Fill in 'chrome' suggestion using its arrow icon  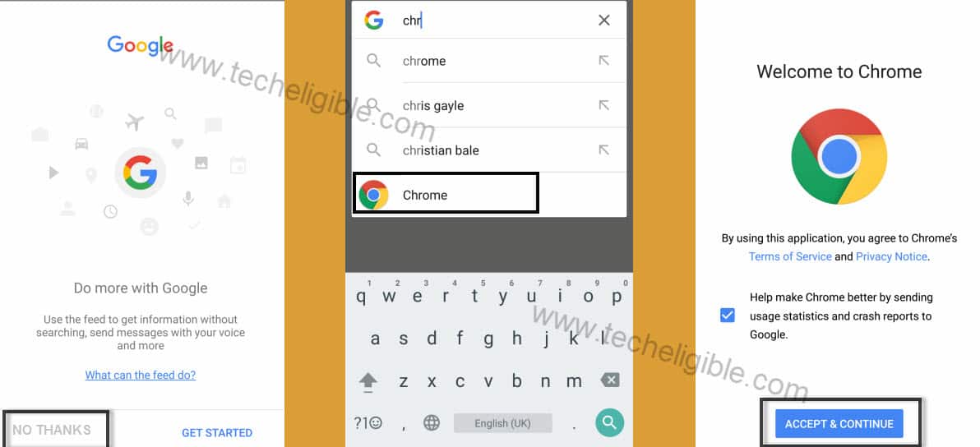tap(603, 61)
